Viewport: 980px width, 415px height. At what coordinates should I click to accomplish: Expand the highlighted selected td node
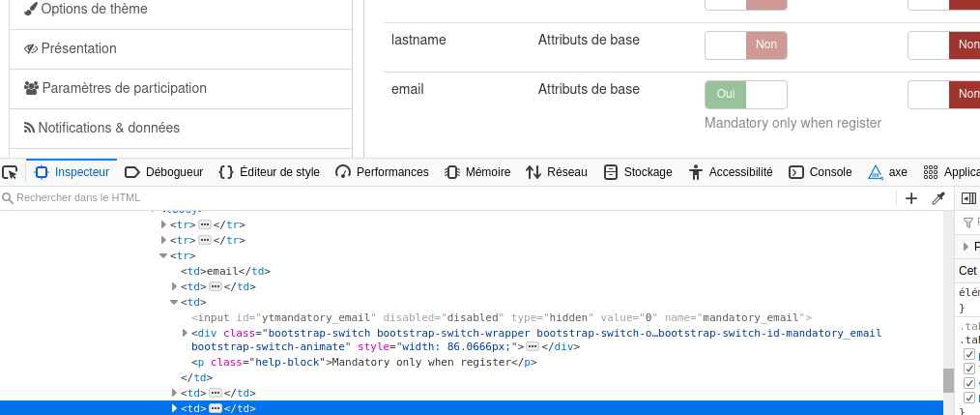click(174, 408)
